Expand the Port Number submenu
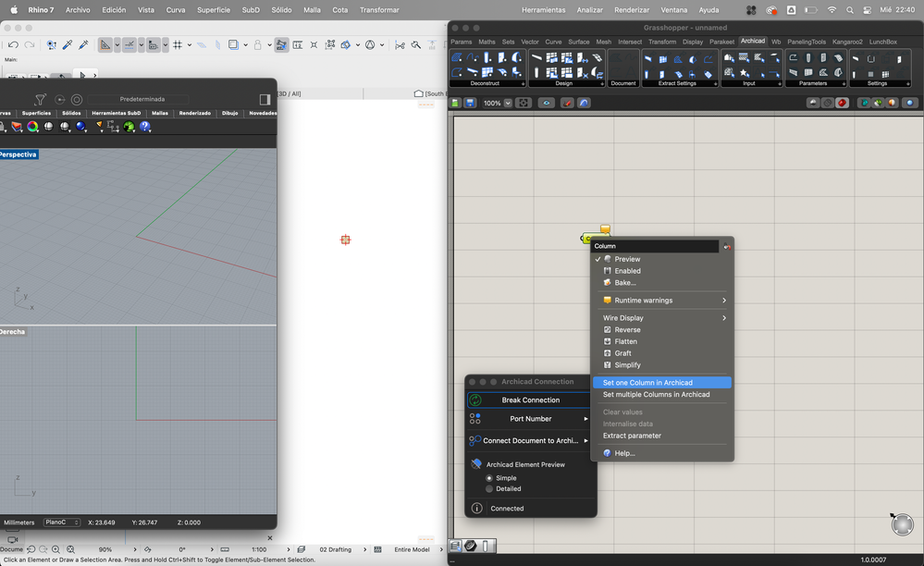 point(530,419)
